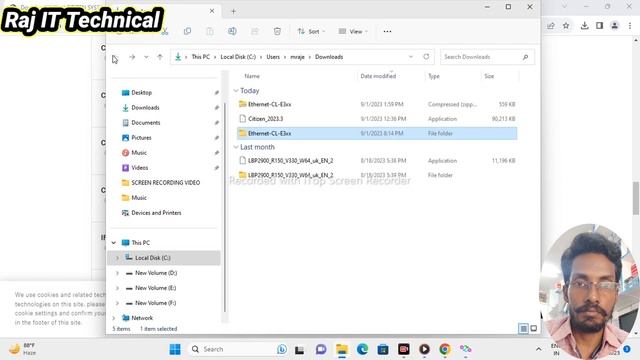Image resolution: width=640 pixels, height=360 pixels.
Task: Switch to large thumbnails view icon in status bar
Action: (533, 329)
